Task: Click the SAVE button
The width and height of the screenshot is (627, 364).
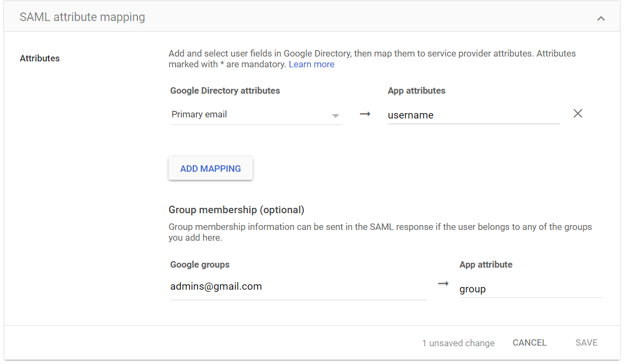Action: click(586, 342)
